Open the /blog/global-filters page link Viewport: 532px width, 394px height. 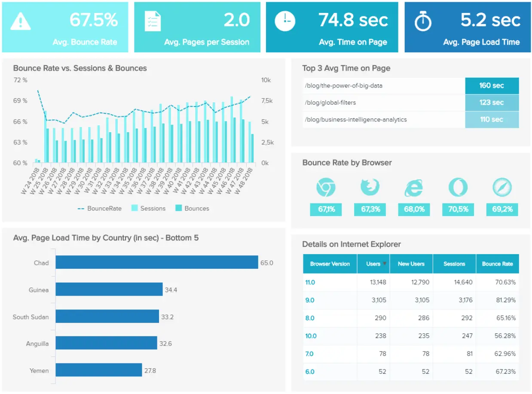[x=331, y=103]
